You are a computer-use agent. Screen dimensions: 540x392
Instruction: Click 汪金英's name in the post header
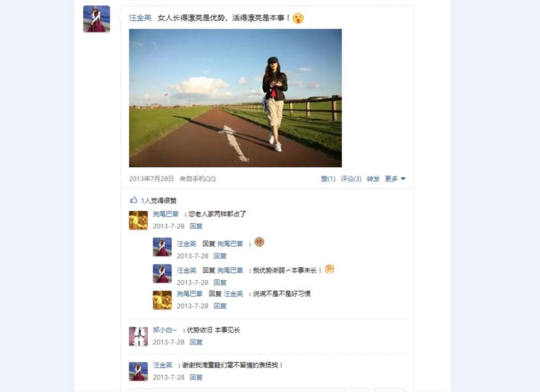pos(140,18)
